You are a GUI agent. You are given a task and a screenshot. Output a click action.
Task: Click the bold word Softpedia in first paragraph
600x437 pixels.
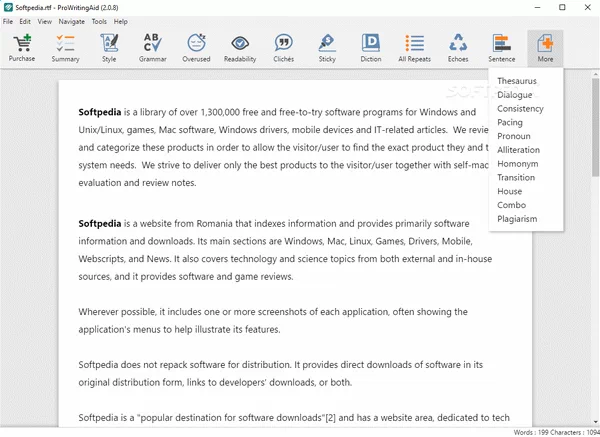99,112
